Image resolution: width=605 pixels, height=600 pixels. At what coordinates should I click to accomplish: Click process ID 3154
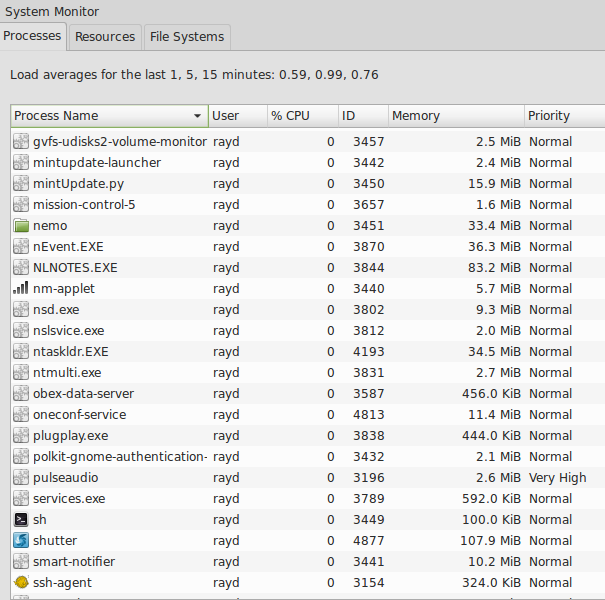pyautogui.click(x=369, y=582)
